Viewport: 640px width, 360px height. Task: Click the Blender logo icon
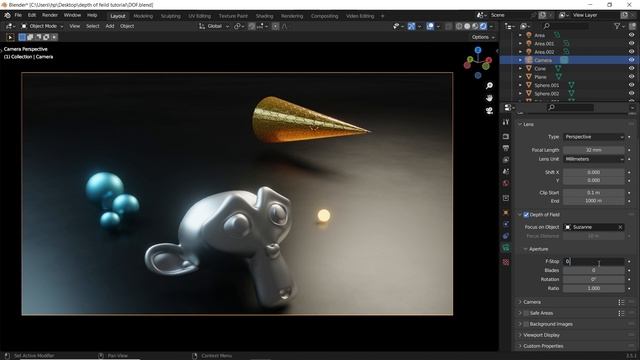click(x=7, y=16)
